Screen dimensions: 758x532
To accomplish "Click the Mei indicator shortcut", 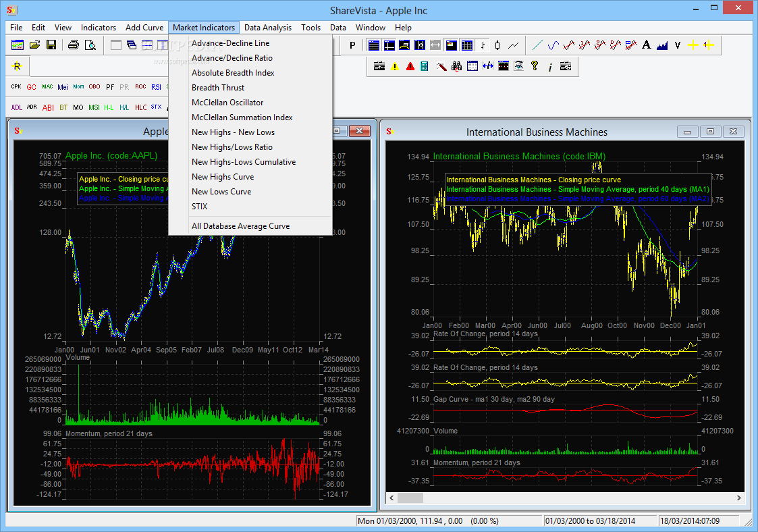I will (63, 87).
